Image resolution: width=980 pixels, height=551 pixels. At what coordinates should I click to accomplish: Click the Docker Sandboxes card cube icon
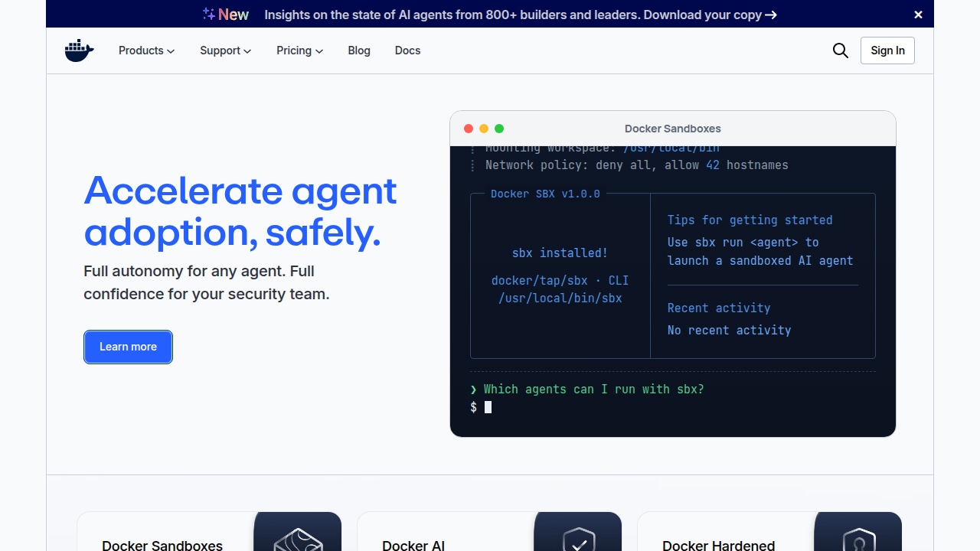click(x=298, y=539)
